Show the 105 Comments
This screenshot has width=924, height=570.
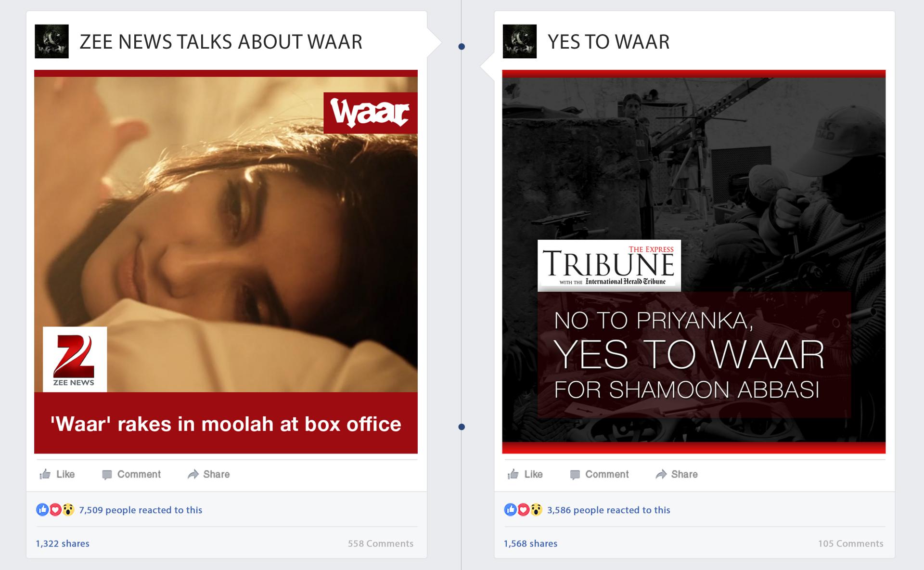(x=850, y=544)
